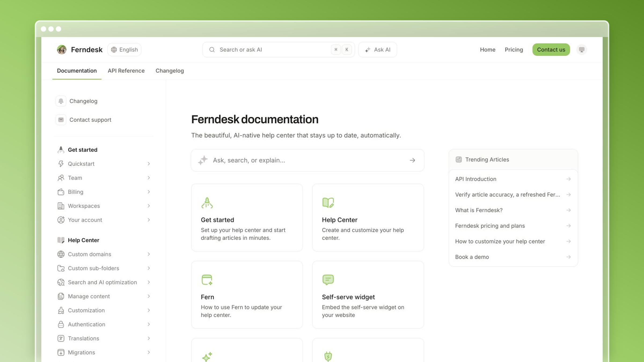
Task: Go to Home in the top navigation
Action: pyautogui.click(x=488, y=50)
